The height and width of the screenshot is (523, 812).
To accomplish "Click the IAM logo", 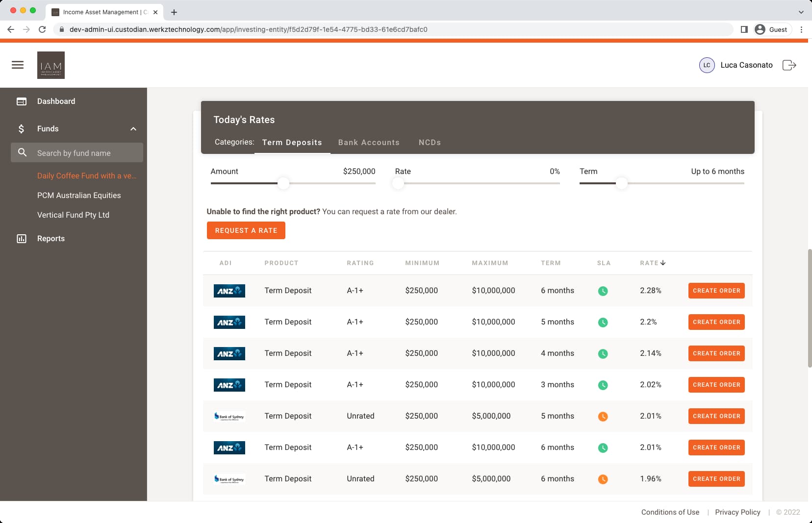I will tap(51, 65).
